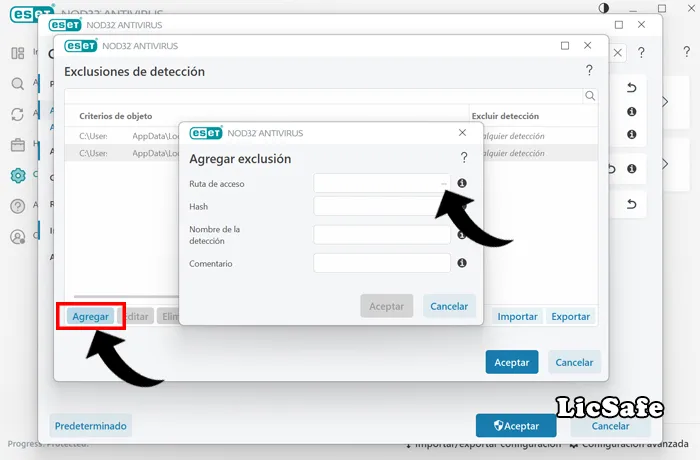Click Aceptar in Exclusiones de detección window
The width and height of the screenshot is (700, 460).
coord(512,362)
